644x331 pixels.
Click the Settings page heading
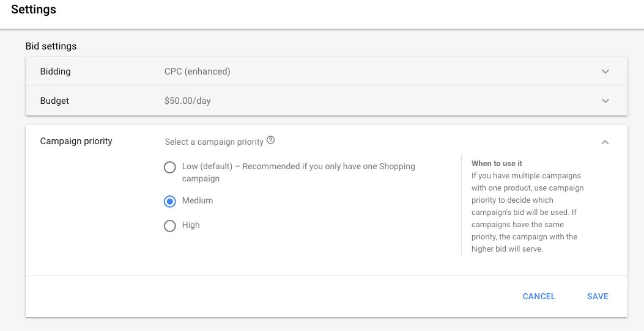point(34,10)
